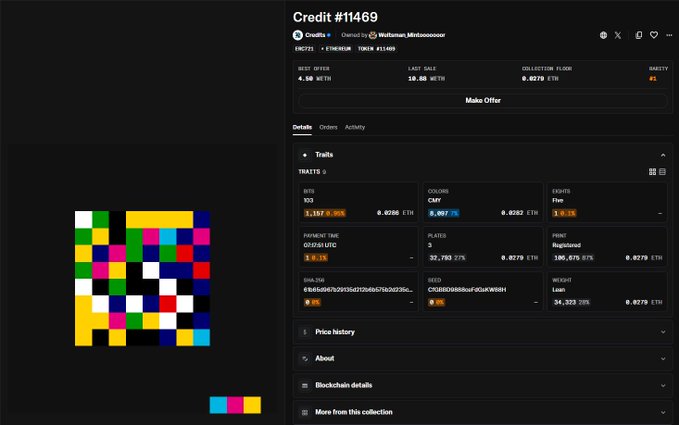Click the magenta color swatch
This screenshot has width=679, height=425.
[x=235, y=405]
